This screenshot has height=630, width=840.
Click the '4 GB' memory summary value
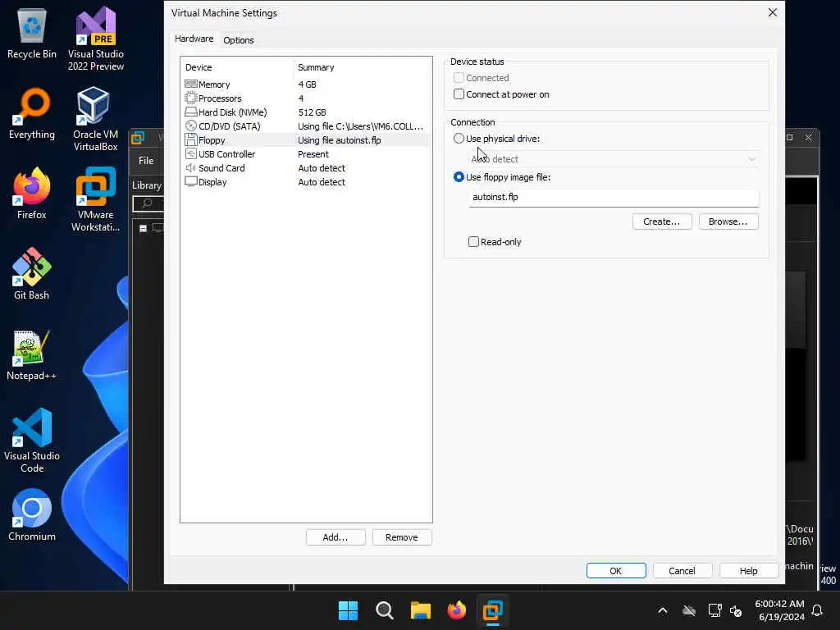pyautogui.click(x=307, y=84)
